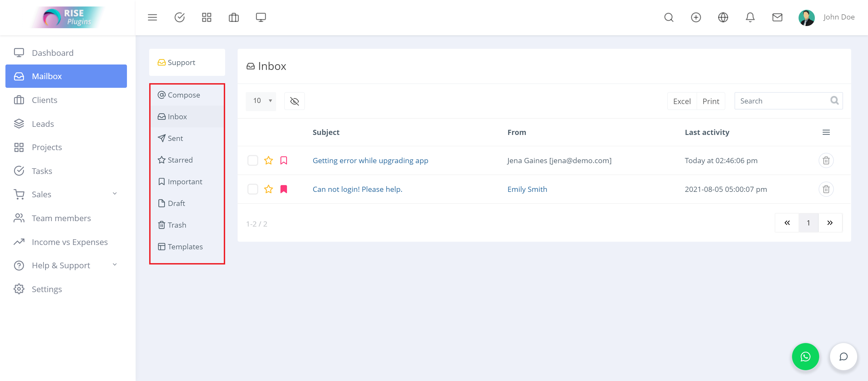Navigate to Sent messages

pos(175,138)
